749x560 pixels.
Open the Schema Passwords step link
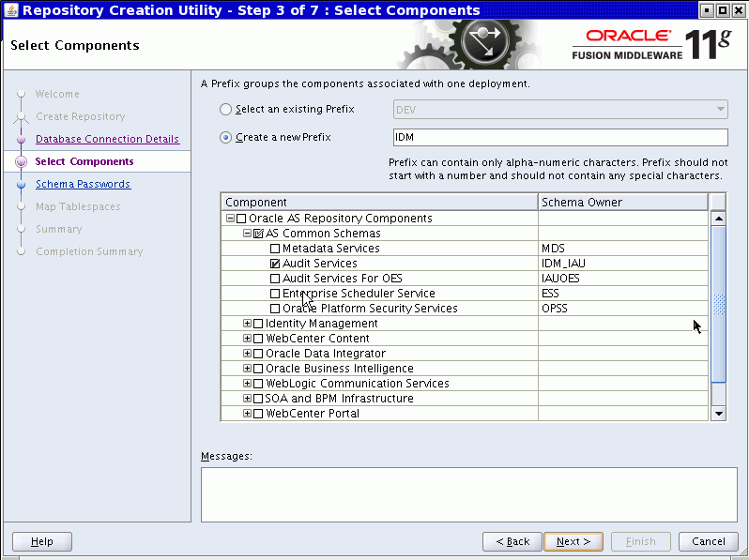tap(84, 184)
